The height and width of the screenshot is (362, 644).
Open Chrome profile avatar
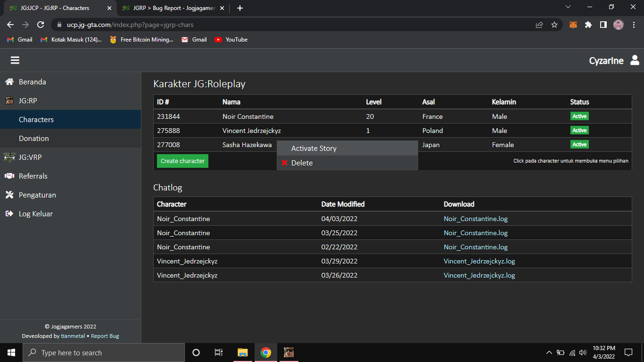click(x=619, y=25)
